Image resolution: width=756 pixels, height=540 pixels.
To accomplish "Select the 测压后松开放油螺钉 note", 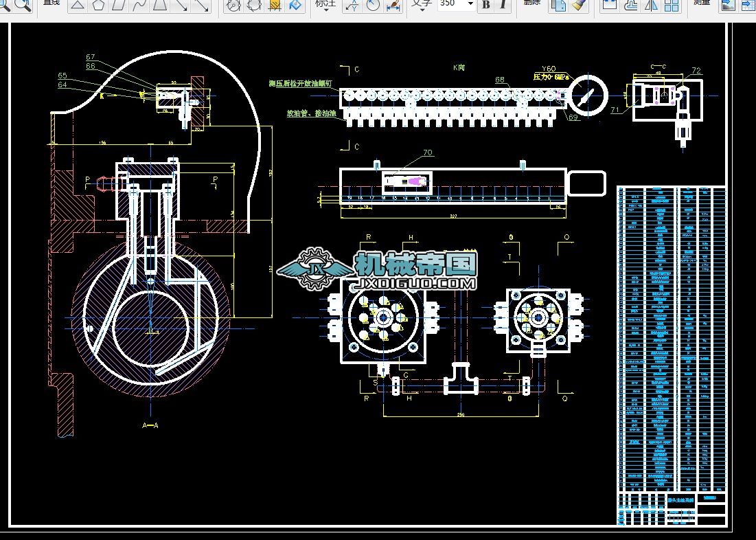I will (300, 84).
